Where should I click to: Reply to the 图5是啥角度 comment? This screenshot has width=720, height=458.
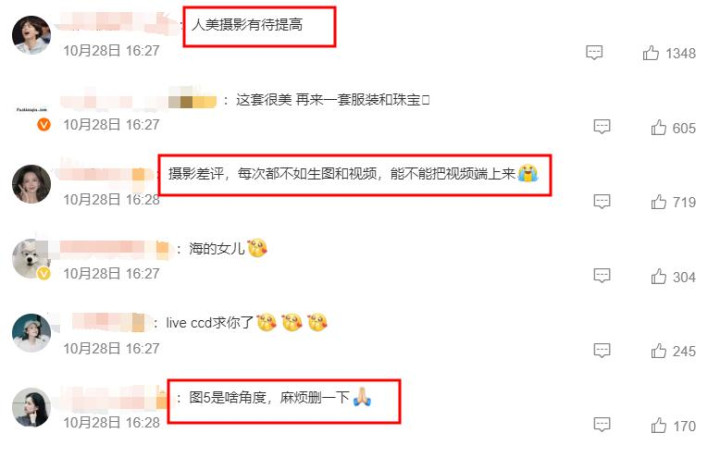click(x=602, y=424)
